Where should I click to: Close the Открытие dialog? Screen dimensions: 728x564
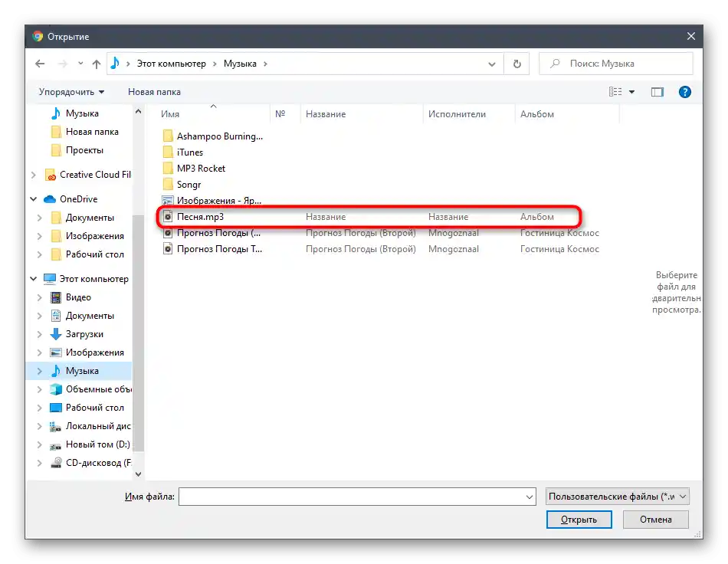[x=691, y=36]
